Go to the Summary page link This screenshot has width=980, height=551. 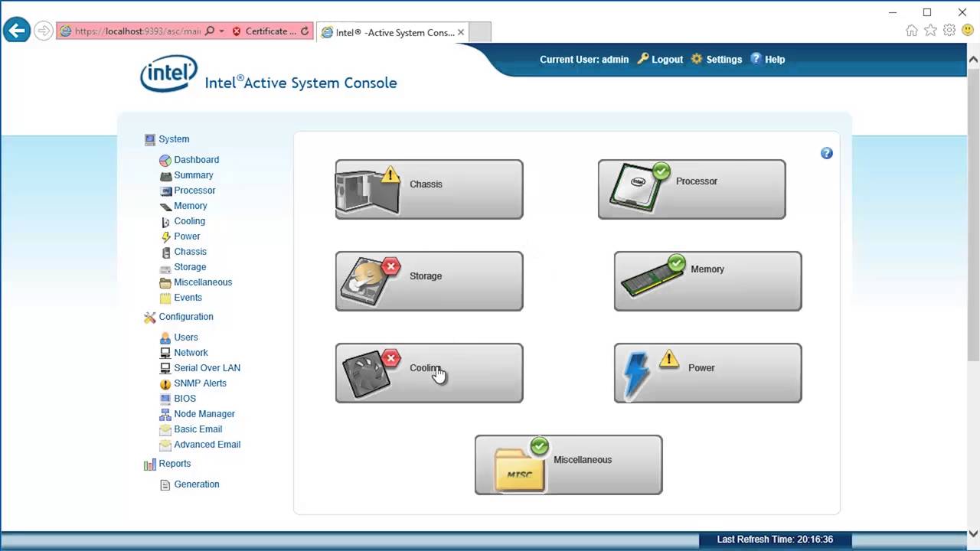point(193,175)
